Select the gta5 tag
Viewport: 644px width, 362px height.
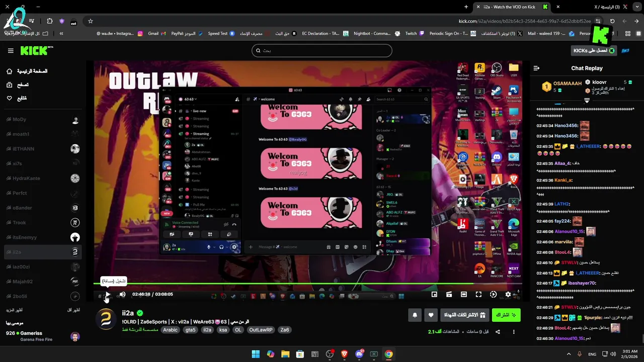[x=190, y=330]
